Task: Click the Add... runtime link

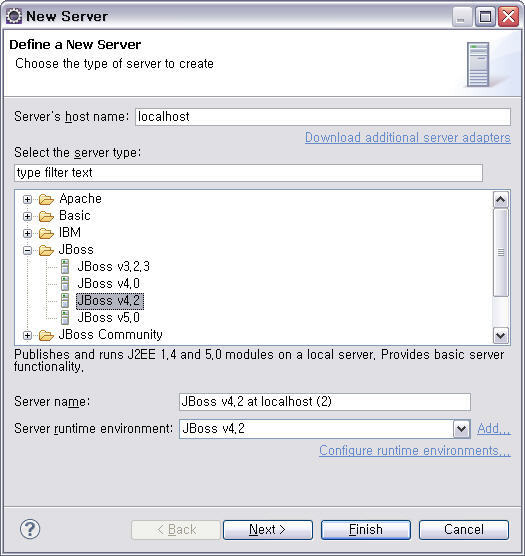Action: 494,429
